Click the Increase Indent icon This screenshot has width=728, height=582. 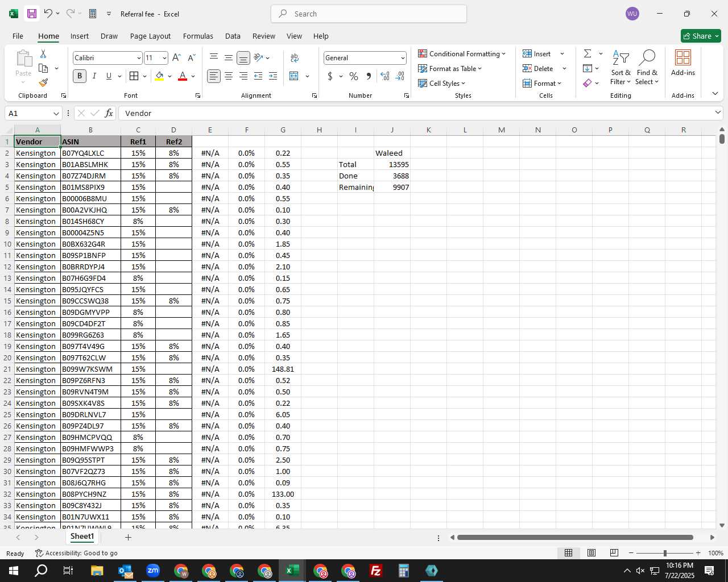tap(273, 76)
